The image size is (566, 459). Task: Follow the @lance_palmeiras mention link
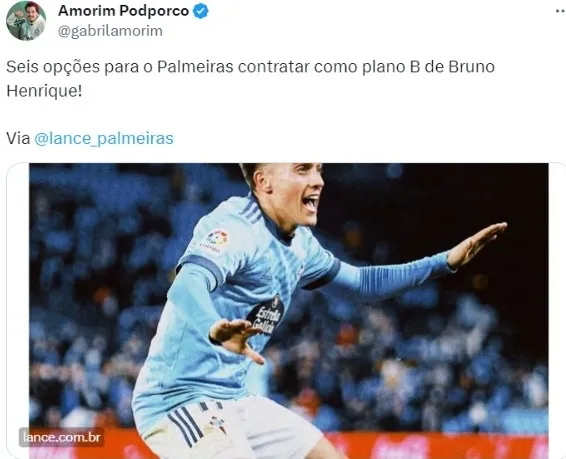coord(104,138)
